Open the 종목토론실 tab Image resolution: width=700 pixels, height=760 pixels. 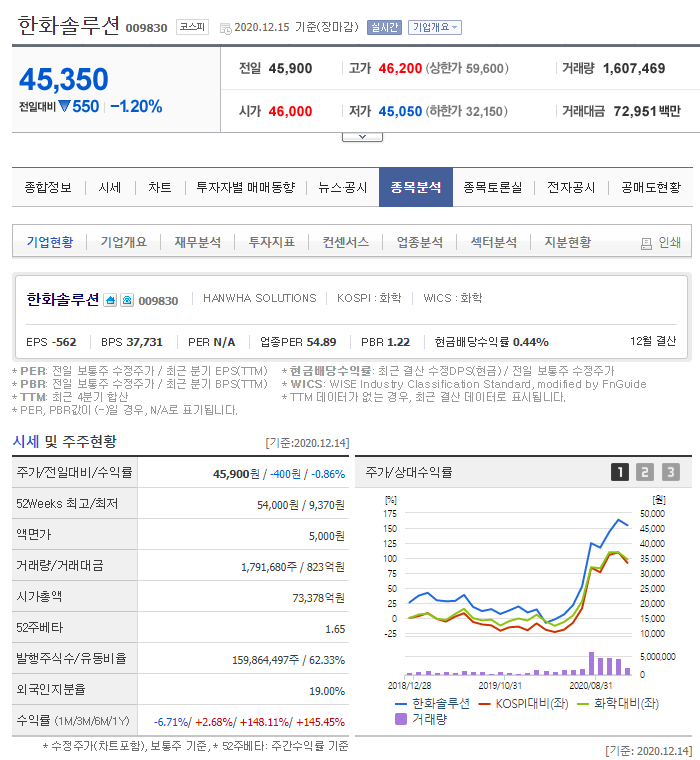click(493, 188)
